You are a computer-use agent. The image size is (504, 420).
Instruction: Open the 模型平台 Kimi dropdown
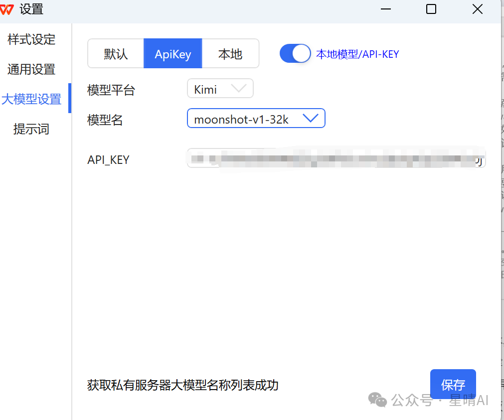[220, 88]
